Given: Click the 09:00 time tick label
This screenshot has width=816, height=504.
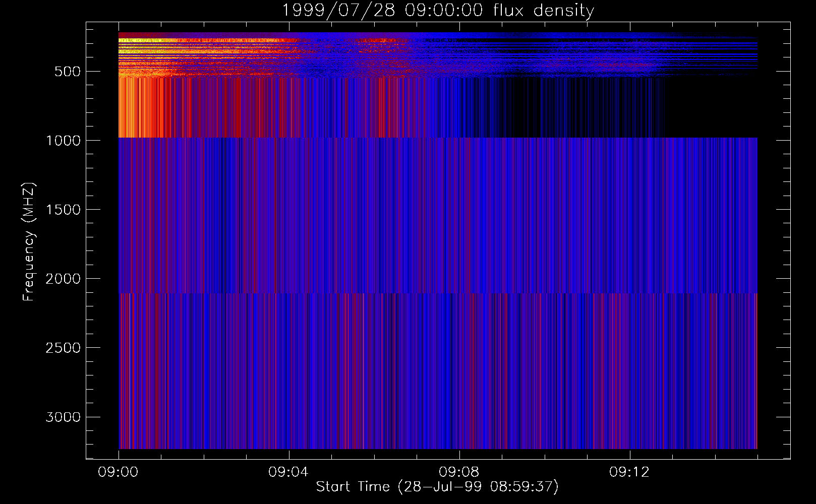Looking at the screenshot, I should click(118, 472).
